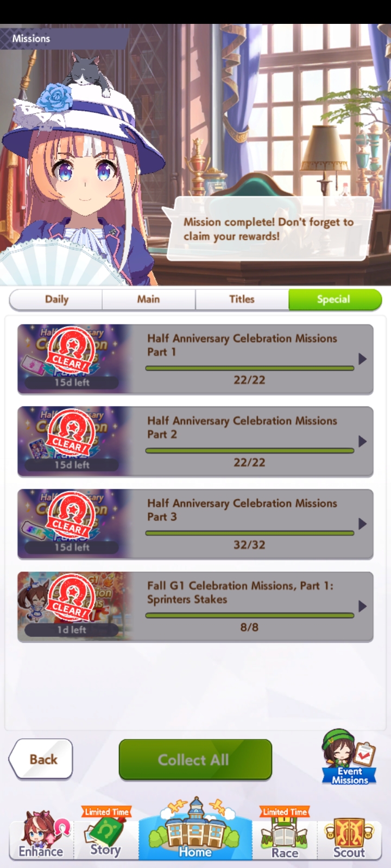
Task: Switch to the Daily tab
Action: (56, 299)
